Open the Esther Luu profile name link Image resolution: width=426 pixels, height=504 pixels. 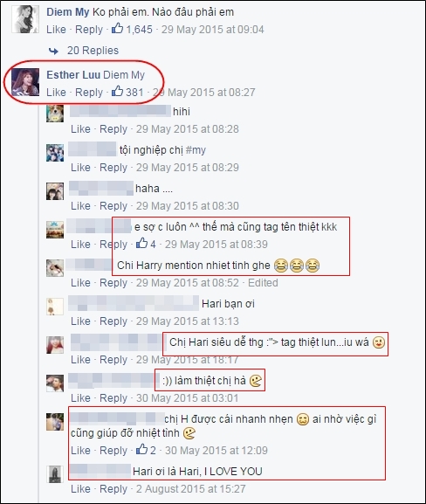(73, 75)
